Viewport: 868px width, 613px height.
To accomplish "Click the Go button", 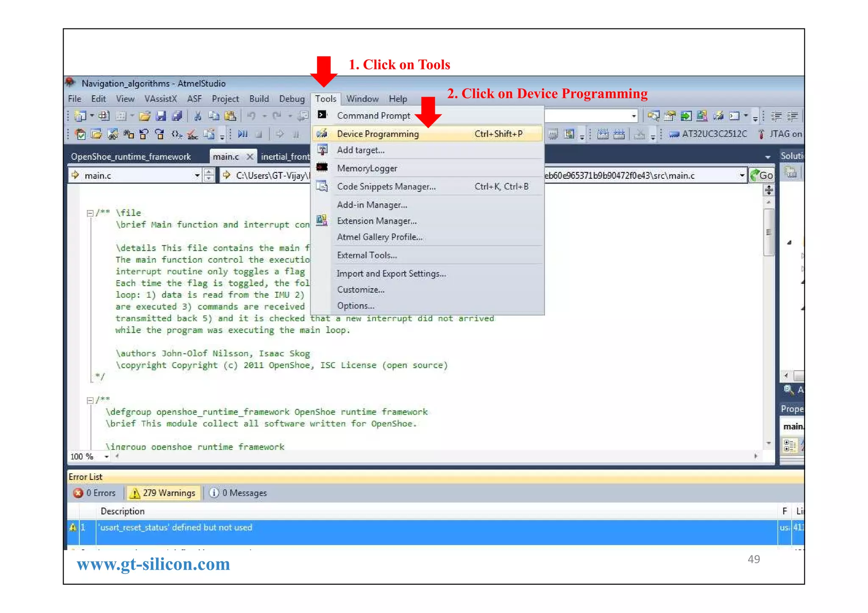I will point(762,175).
